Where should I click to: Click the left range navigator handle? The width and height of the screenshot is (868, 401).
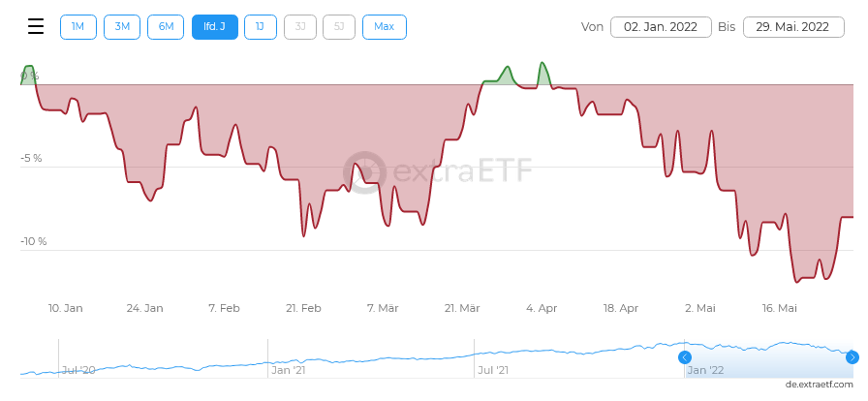(x=685, y=357)
